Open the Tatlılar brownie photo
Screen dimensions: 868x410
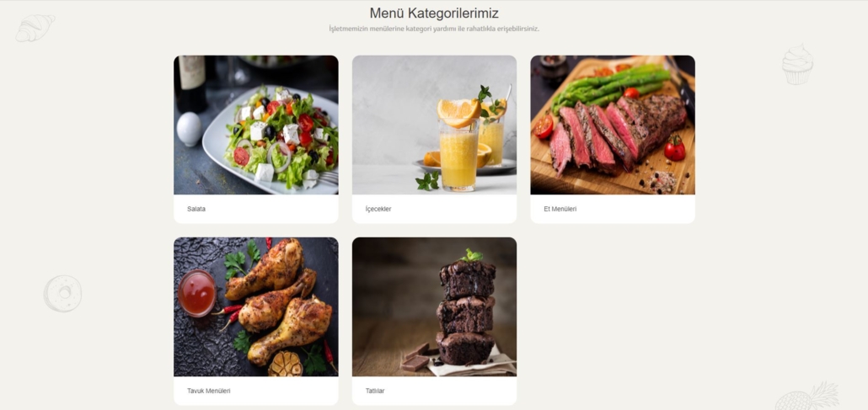[434, 307]
